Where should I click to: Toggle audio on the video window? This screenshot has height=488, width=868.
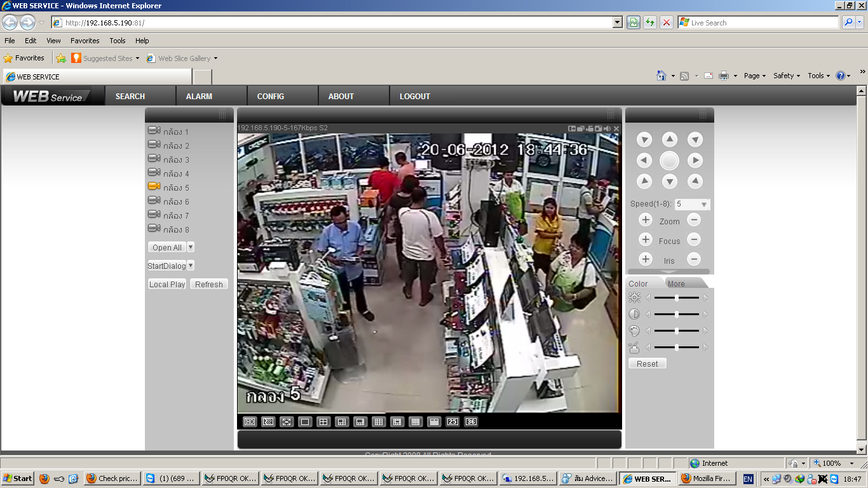(607, 128)
